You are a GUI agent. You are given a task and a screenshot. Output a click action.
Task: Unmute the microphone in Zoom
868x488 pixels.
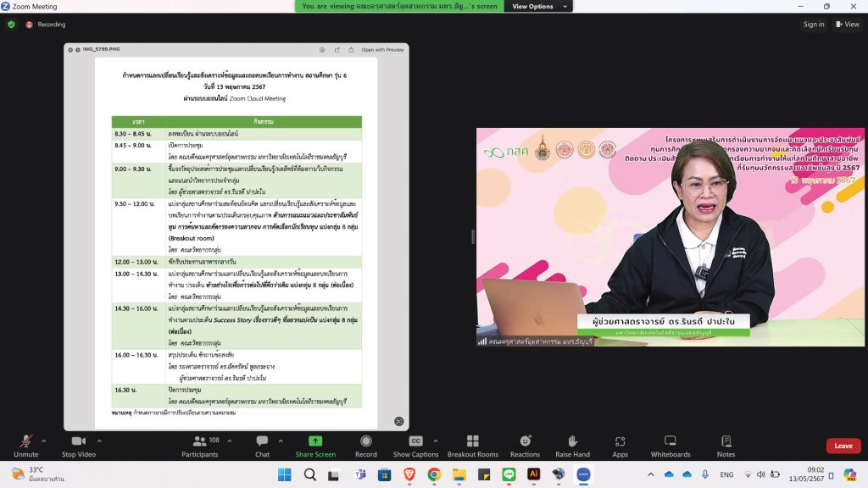coord(25,446)
